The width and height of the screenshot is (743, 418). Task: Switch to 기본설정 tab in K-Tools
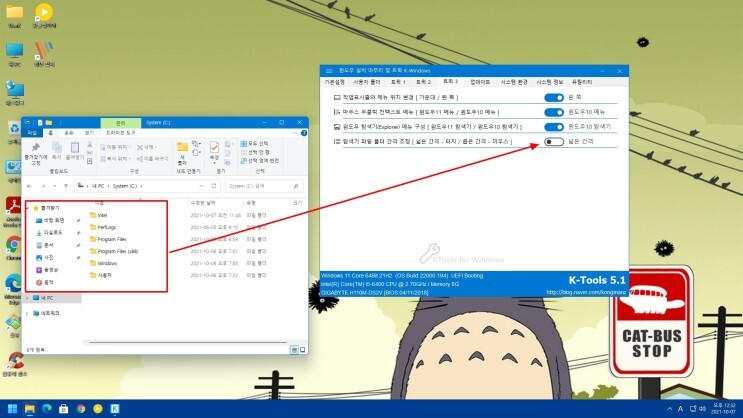tap(335, 82)
